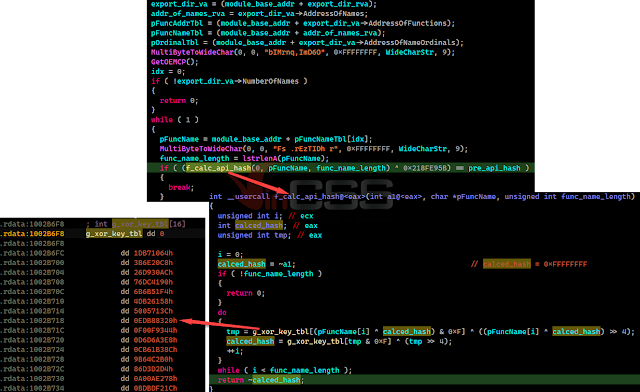Click the "unsigned int i; // ecx" declaration
Viewport: 640px width, 392px height.
(265, 216)
